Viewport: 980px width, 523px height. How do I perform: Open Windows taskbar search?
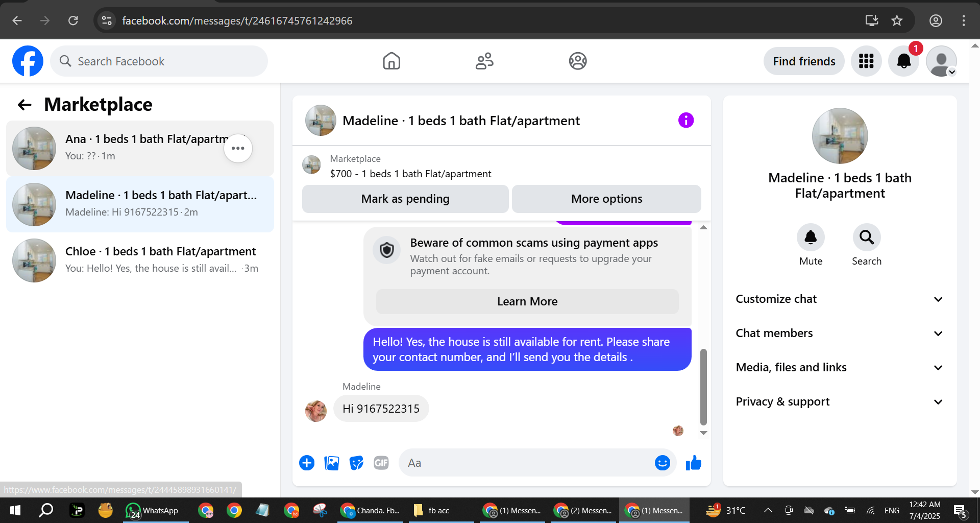point(46,510)
